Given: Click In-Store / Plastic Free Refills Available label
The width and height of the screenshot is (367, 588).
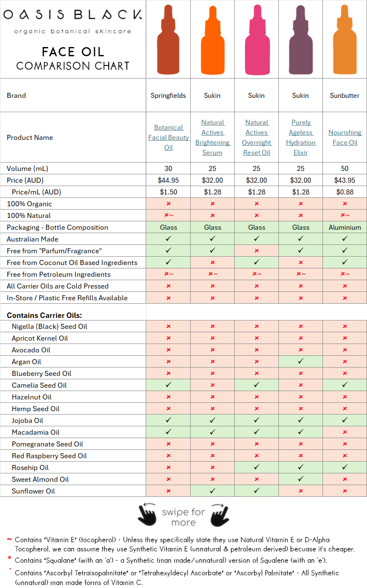Looking at the screenshot, I should [67, 298].
